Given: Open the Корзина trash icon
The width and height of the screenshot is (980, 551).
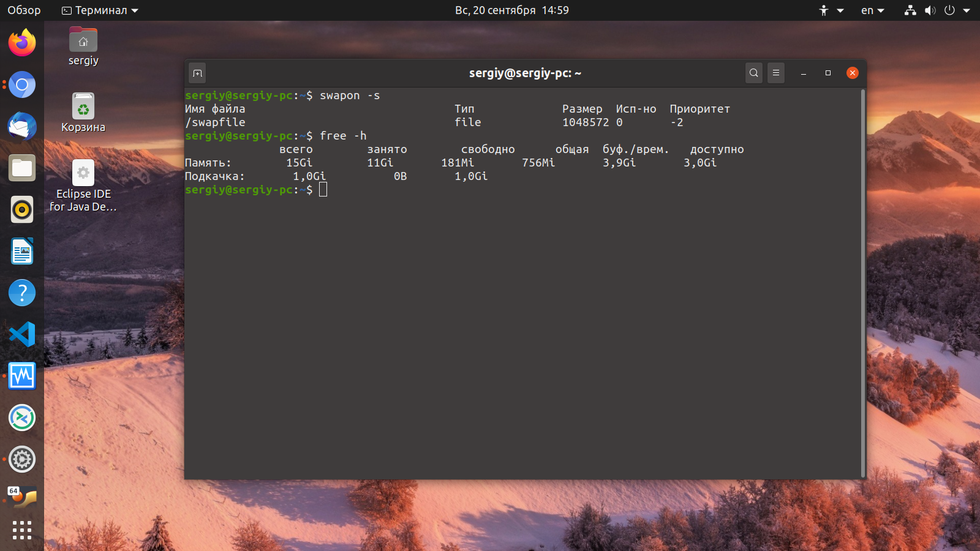Looking at the screenshot, I should click(83, 113).
